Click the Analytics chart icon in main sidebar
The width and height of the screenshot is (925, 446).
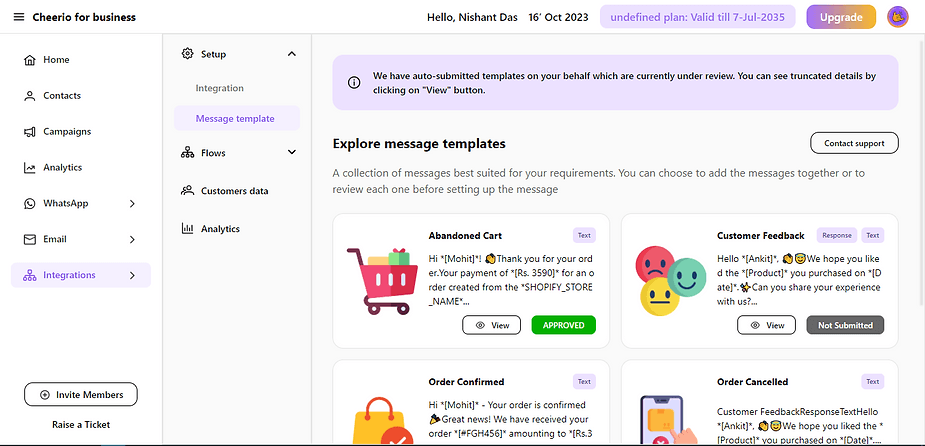pyautogui.click(x=29, y=168)
